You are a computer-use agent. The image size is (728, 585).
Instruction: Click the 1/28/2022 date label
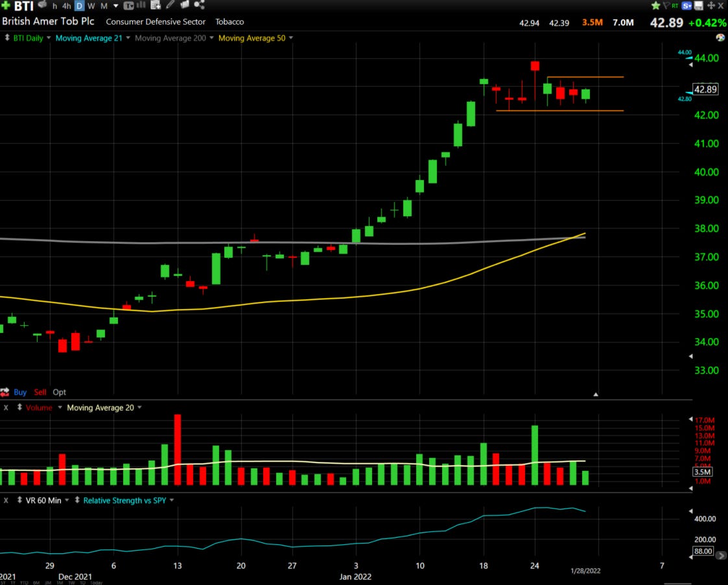(585, 571)
